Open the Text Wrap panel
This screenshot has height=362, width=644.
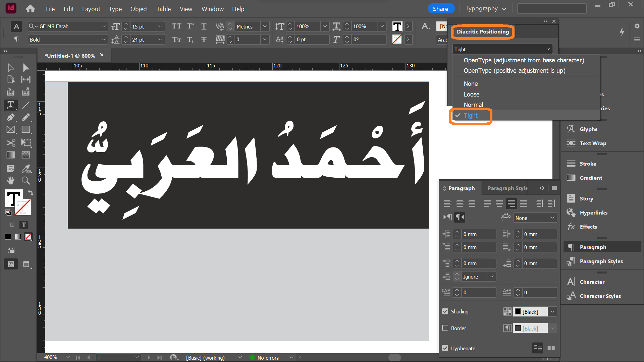point(593,143)
